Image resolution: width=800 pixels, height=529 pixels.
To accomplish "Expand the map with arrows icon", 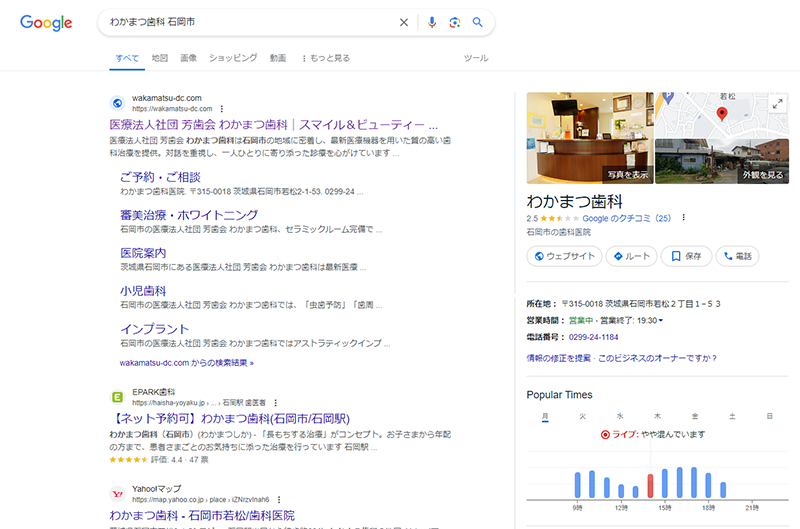I will [777, 104].
